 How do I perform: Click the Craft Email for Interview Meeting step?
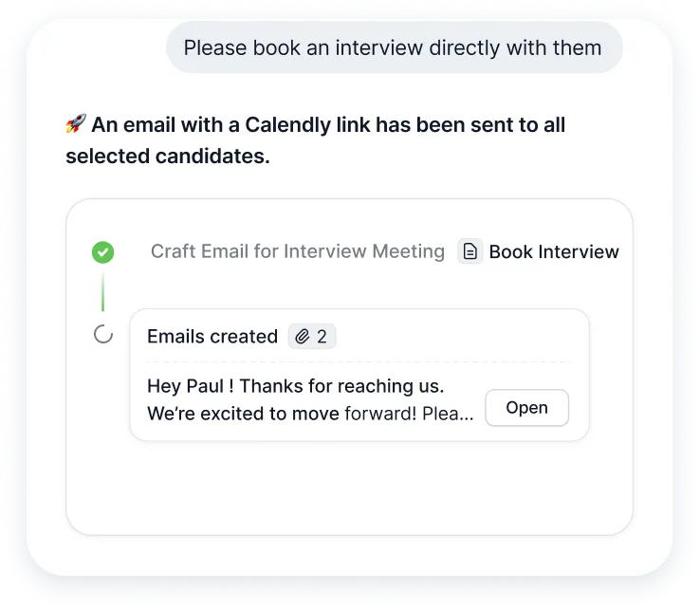pyautogui.click(x=298, y=251)
